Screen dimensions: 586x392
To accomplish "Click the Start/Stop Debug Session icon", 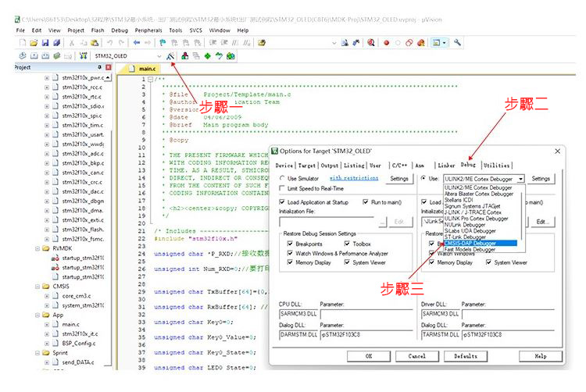I will tap(370, 42).
